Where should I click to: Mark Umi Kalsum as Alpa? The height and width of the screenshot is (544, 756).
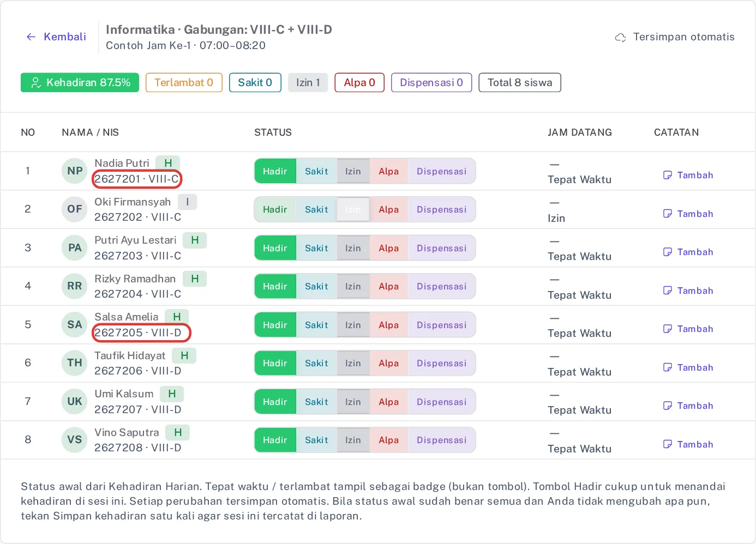click(x=388, y=402)
